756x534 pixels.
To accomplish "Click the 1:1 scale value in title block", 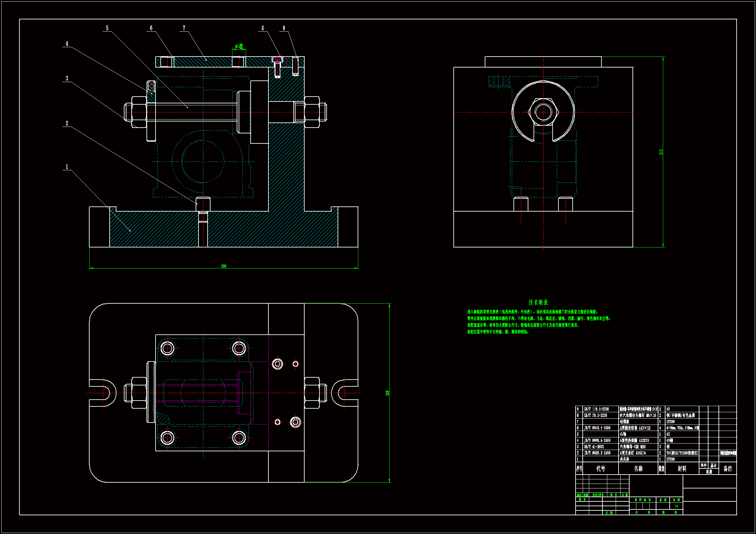I will pyautogui.click(x=676, y=506).
